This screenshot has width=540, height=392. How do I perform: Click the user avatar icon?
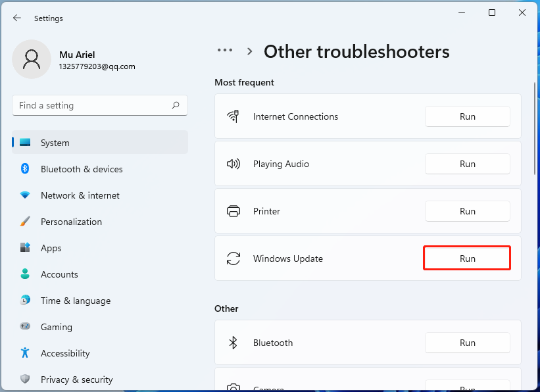point(32,59)
